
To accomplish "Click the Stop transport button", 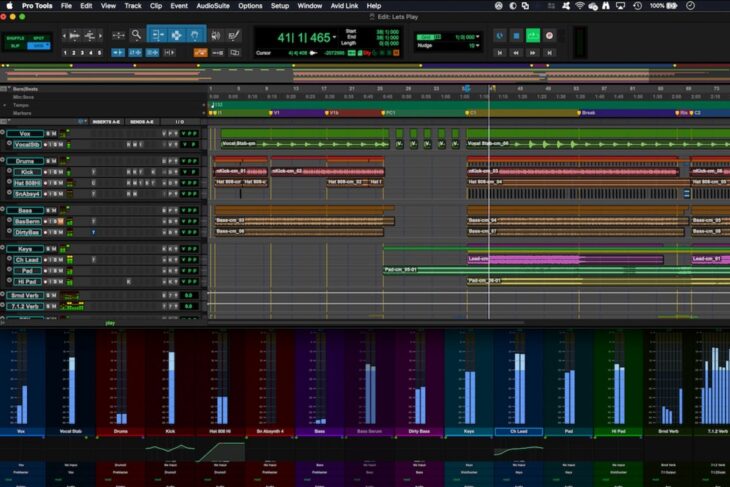I will [517, 35].
